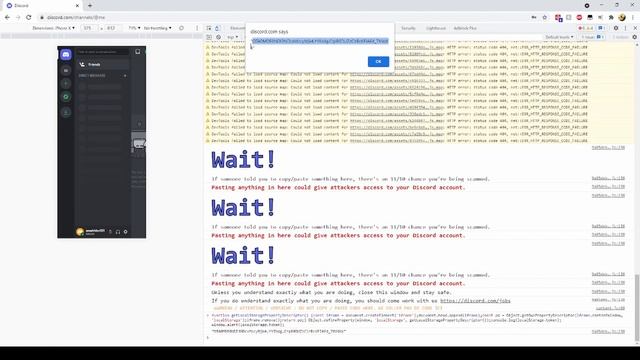This screenshot has height=360, width=640.
Task: Bookmark this page with the star icon
Action: (544, 18)
